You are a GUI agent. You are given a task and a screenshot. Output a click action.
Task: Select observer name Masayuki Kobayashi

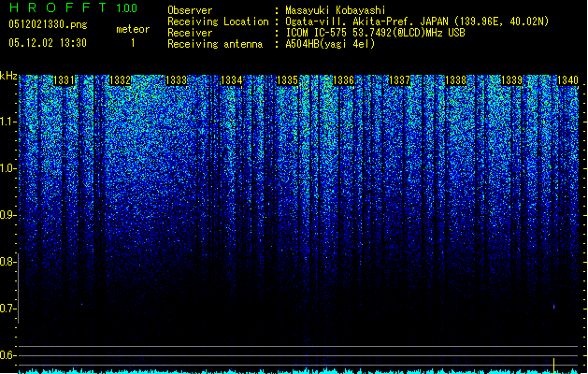[x=336, y=10]
